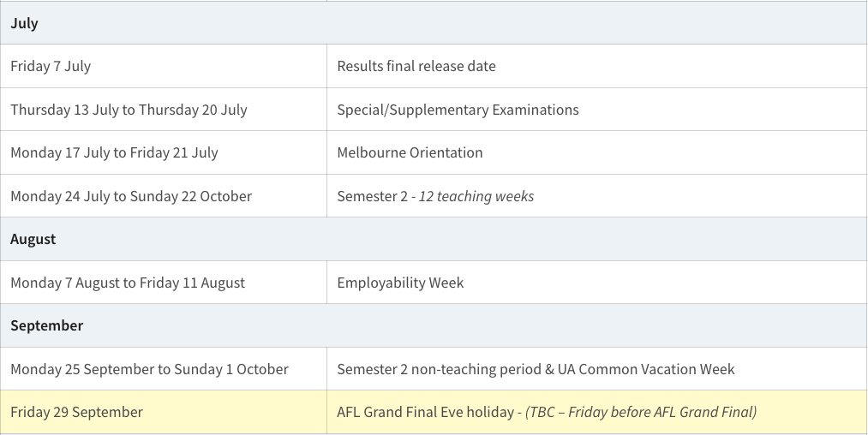Select the highlighted Friday 29 September cell
This screenshot has height=435, width=868.
click(x=76, y=412)
